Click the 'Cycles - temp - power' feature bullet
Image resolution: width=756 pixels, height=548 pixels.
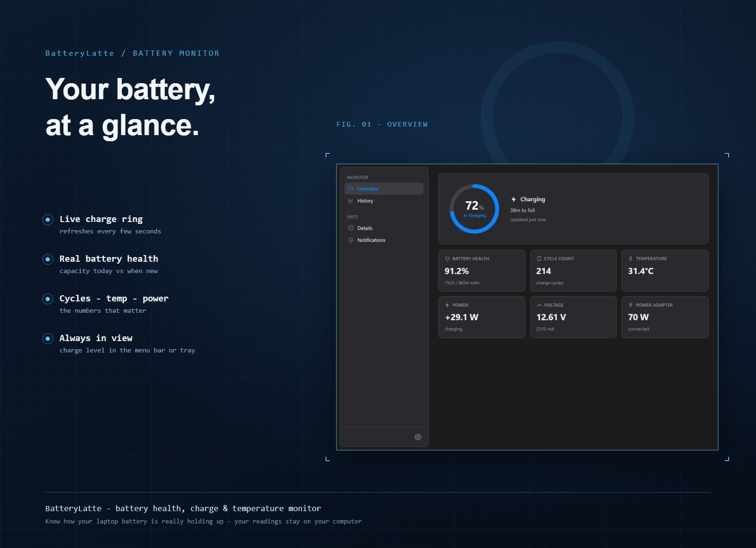point(114,299)
